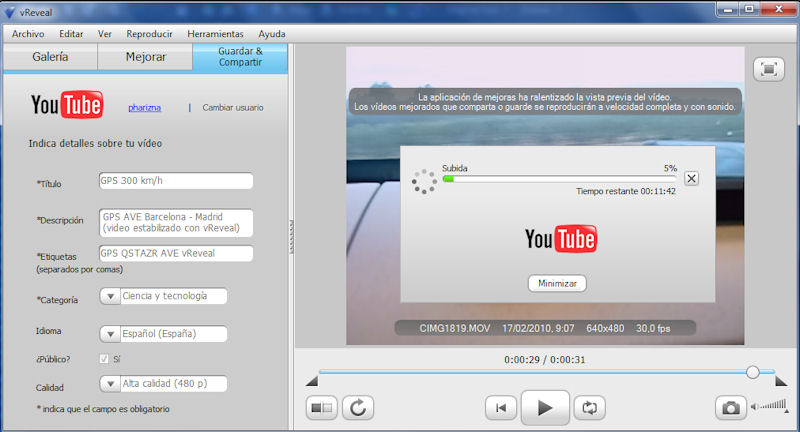Click the left trim marker triangle

tap(312, 380)
